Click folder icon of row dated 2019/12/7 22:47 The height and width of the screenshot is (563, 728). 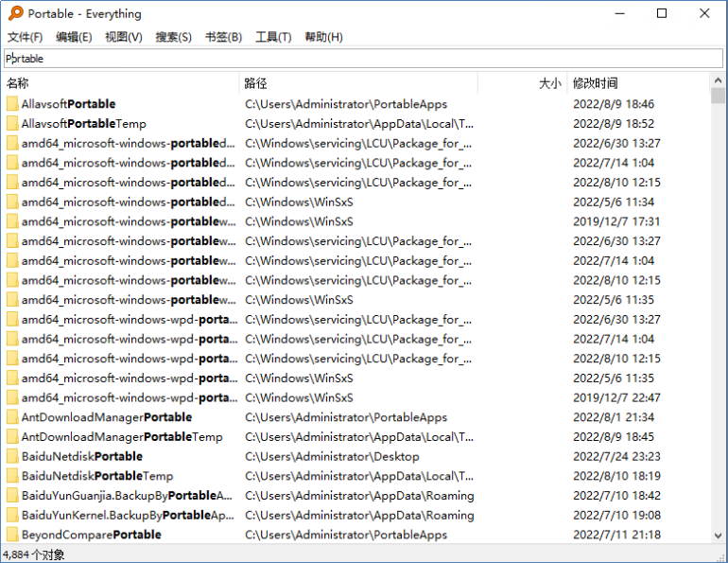click(x=12, y=397)
